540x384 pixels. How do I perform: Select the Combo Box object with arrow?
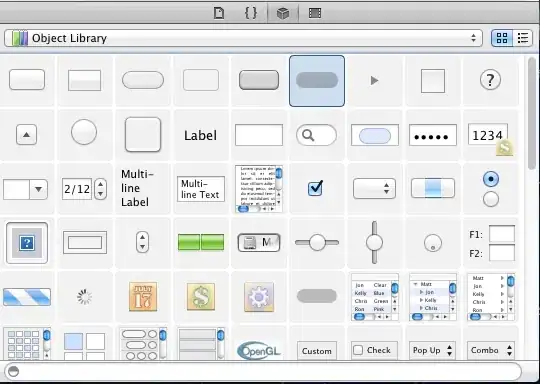(25, 189)
